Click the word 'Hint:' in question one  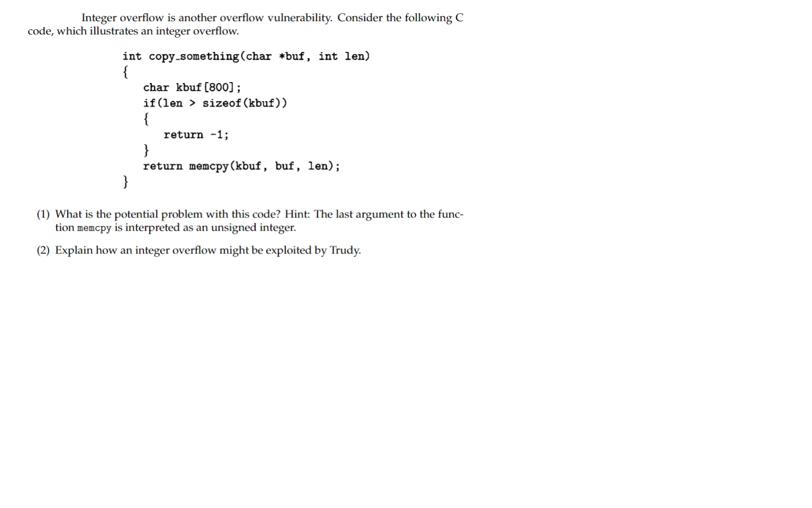pos(298,214)
